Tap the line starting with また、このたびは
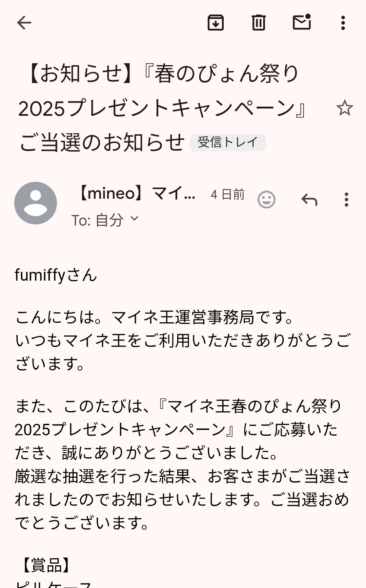The height and width of the screenshot is (588, 366). click(178, 406)
